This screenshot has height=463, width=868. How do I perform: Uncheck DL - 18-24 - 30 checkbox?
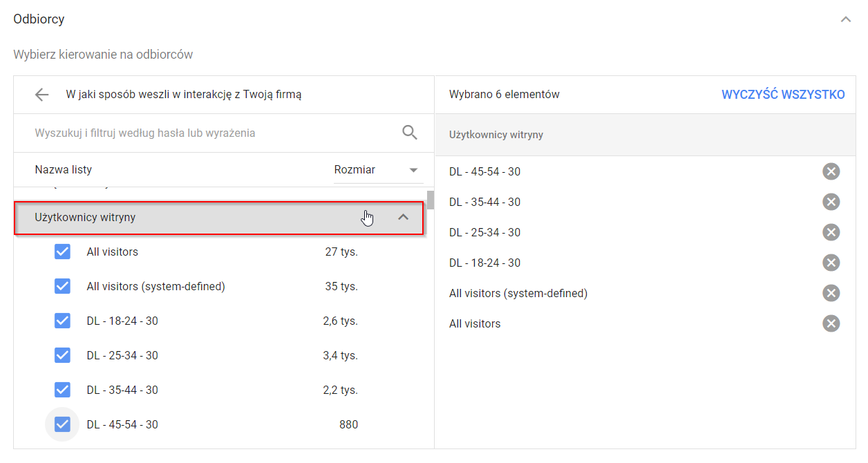tap(62, 321)
